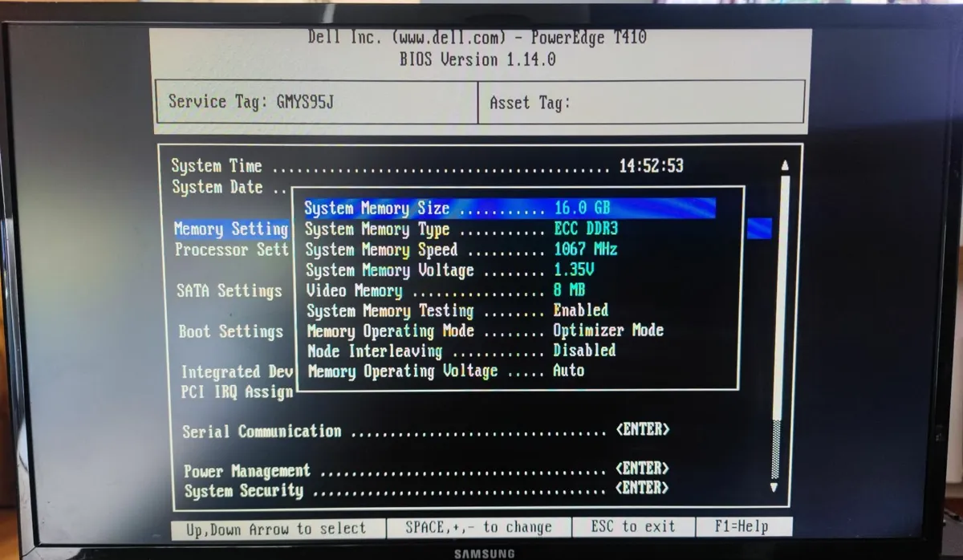Select Integrated Devices menu entry
Viewport: 963px width, 560px height.
[237, 372]
